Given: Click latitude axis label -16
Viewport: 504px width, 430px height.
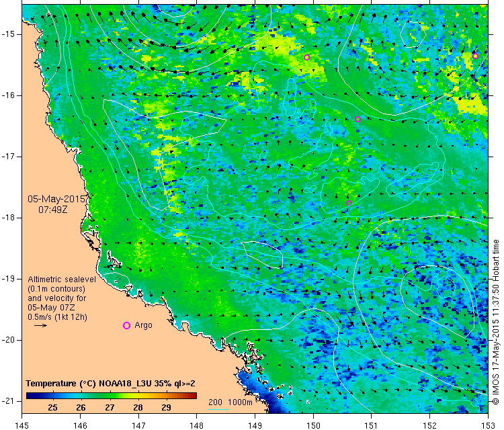Looking at the screenshot, I should click(7, 95).
